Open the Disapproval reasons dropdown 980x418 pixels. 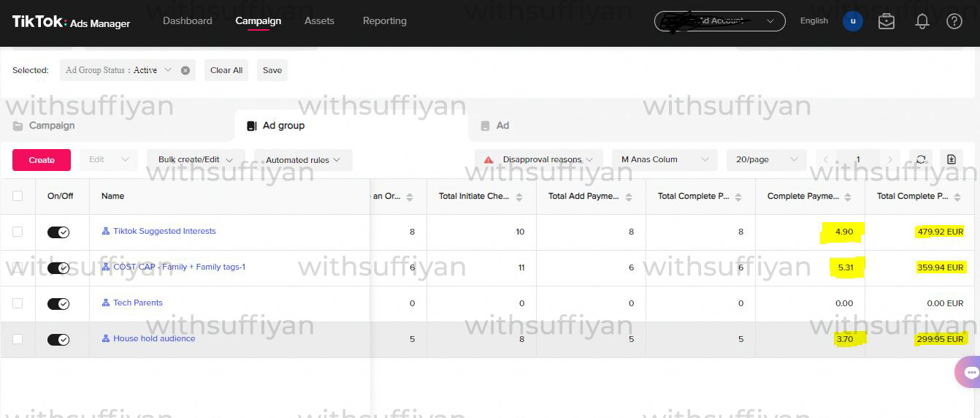pyautogui.click(x=539, y=159)
